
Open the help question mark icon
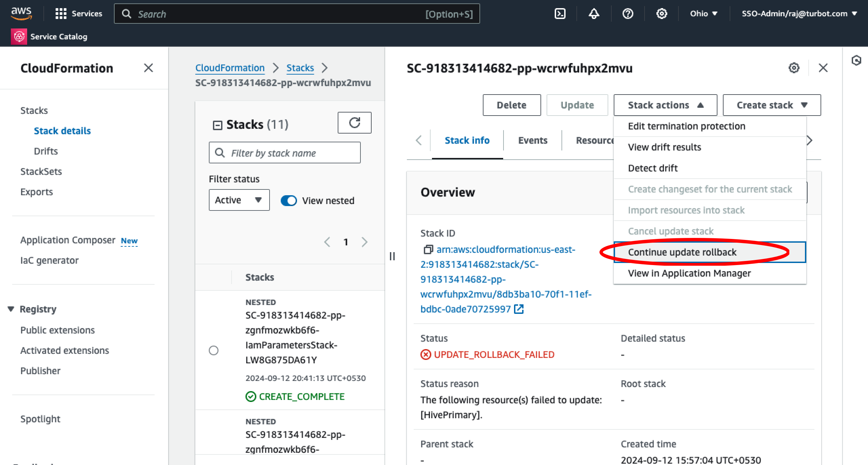[x=628, y=14]
